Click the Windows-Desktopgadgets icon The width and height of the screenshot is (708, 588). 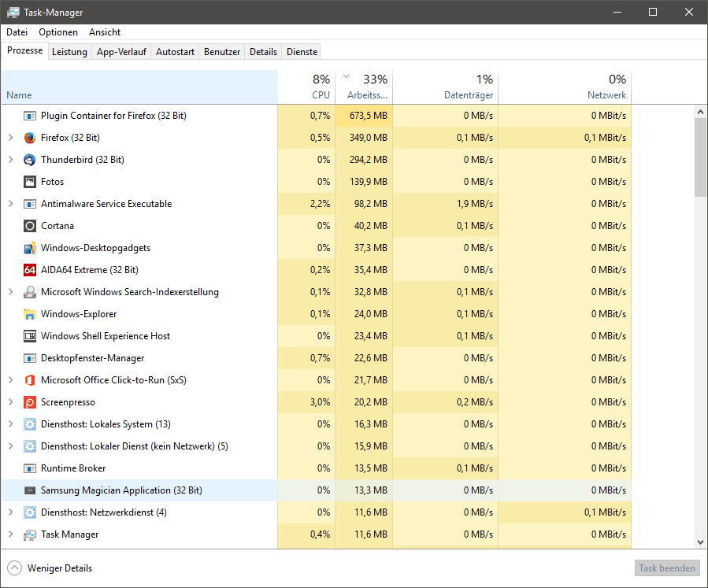pyautogui.click(x=30, y=248)
